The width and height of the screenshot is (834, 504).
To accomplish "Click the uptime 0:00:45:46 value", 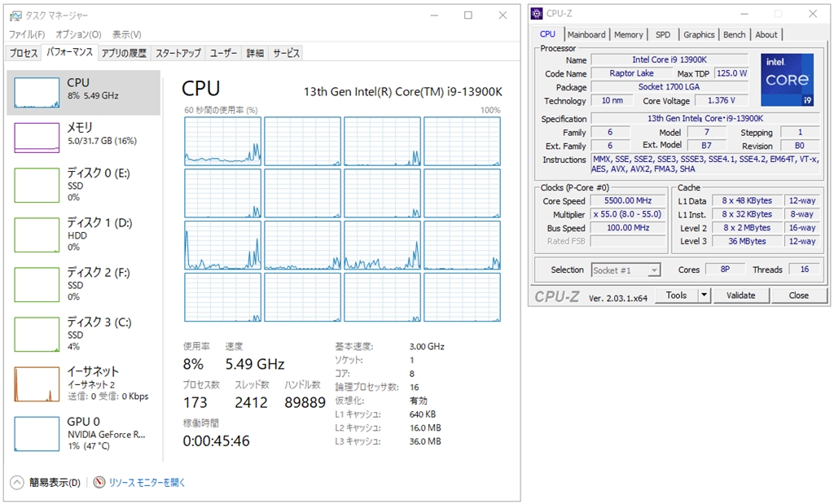I will [x=216, y=440].
